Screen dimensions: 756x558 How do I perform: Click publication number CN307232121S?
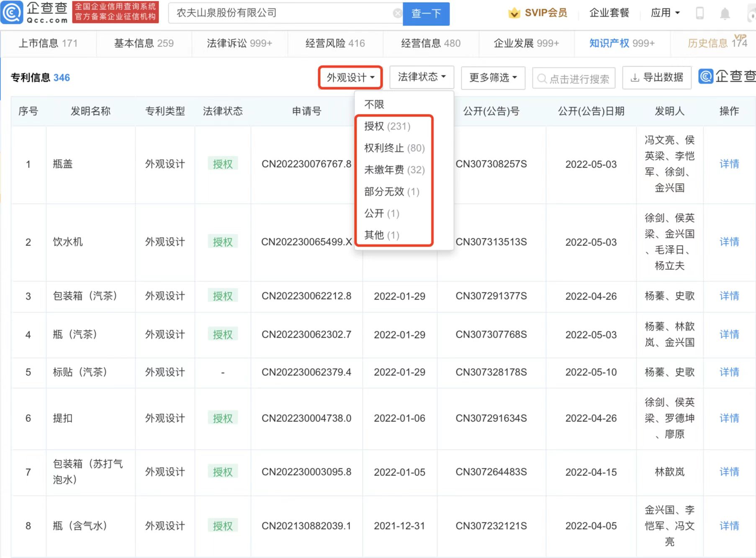(491, 526)
